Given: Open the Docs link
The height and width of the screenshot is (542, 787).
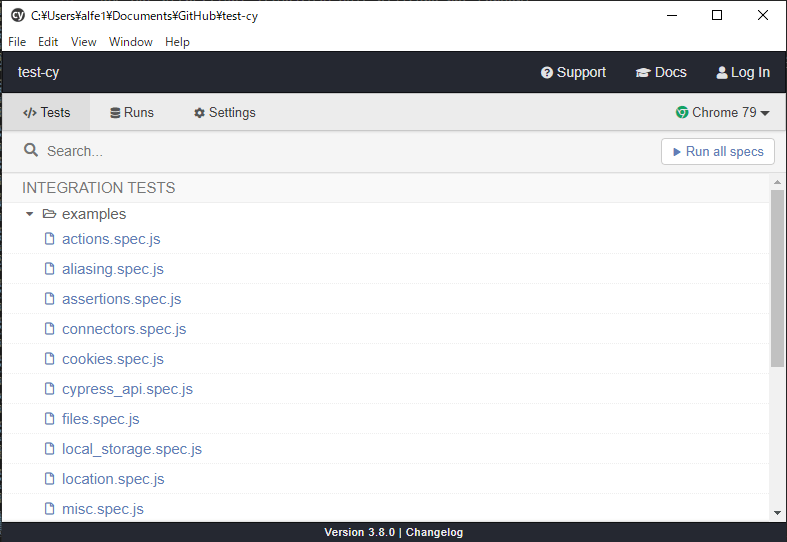Looking at the screenshot, I should click(661, 72).
